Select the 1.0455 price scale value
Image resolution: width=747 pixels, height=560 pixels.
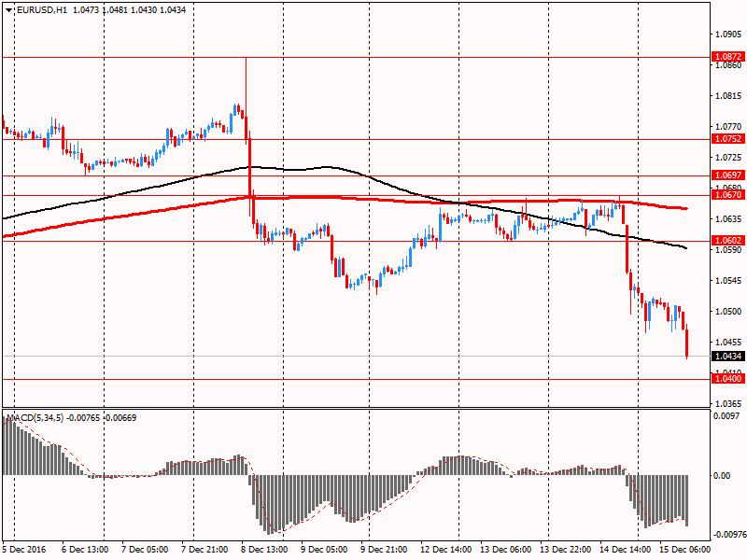click(729, 342)
